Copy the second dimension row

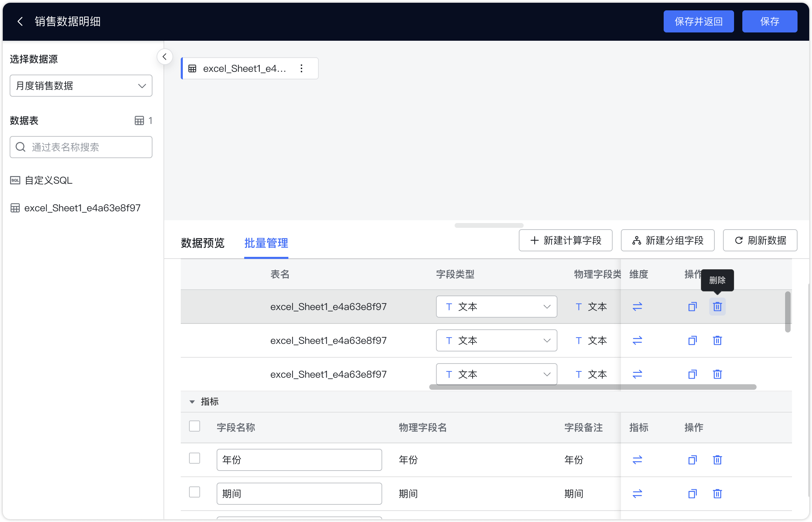pos(692,340)
